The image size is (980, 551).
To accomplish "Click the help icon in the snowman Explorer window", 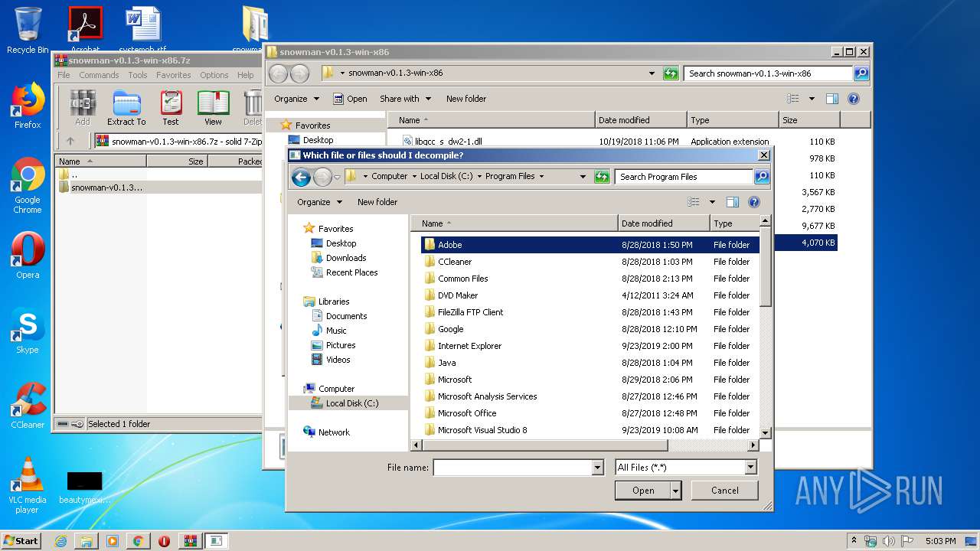I will 854,99.
